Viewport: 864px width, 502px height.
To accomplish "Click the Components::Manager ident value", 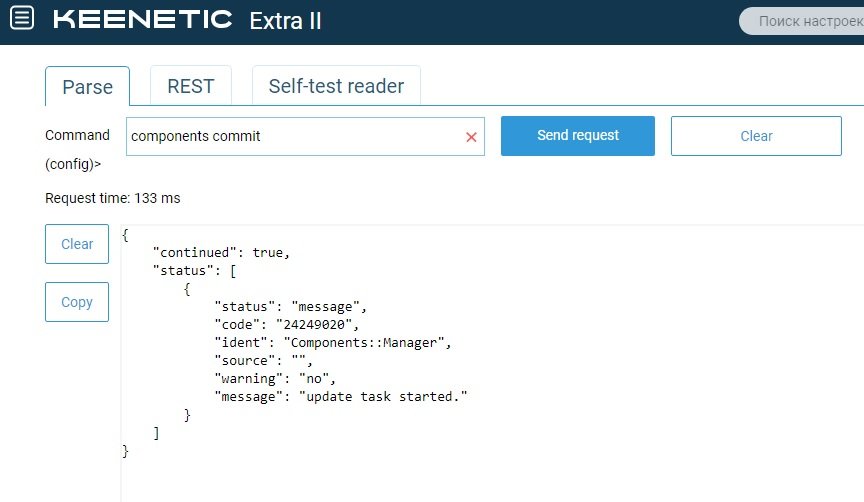I will 364,343.
